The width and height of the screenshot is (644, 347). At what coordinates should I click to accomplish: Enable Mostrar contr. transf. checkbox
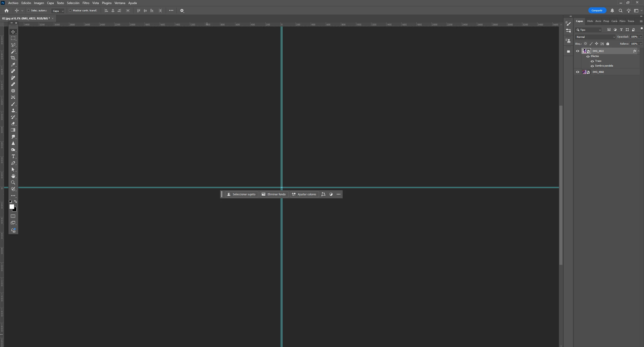point(70,11)
